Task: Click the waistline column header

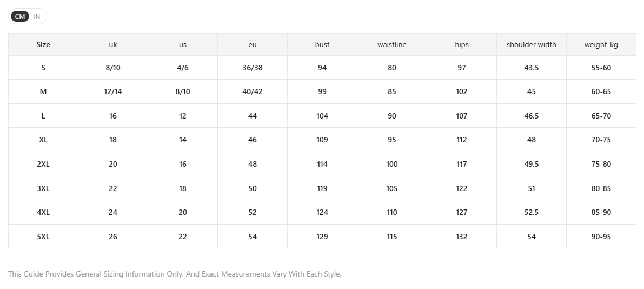Action: (392, 44)
